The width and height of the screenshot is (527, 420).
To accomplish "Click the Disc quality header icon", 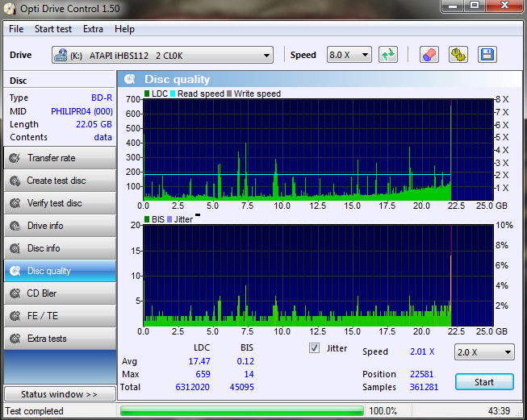I will [130, 79].
